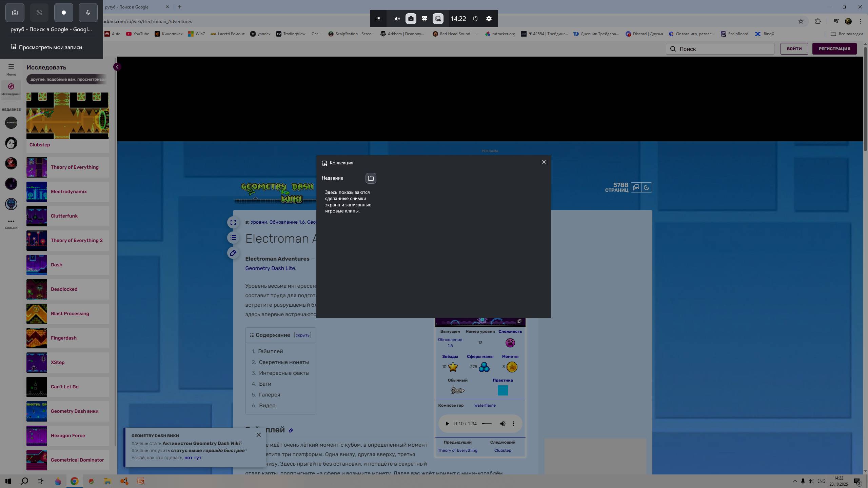The width and height of the screenshot is (868, 488).
Task: Open captures folder in Collection widget
Action: 371,178
